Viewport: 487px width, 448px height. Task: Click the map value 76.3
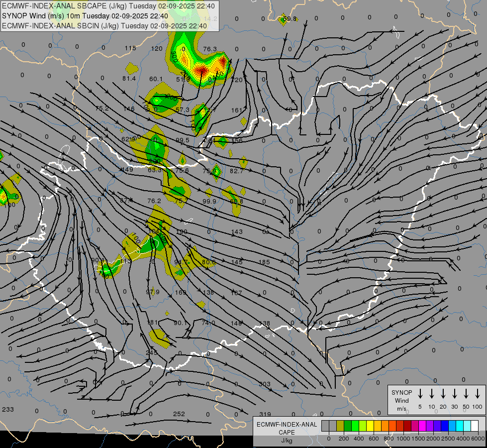210,49
